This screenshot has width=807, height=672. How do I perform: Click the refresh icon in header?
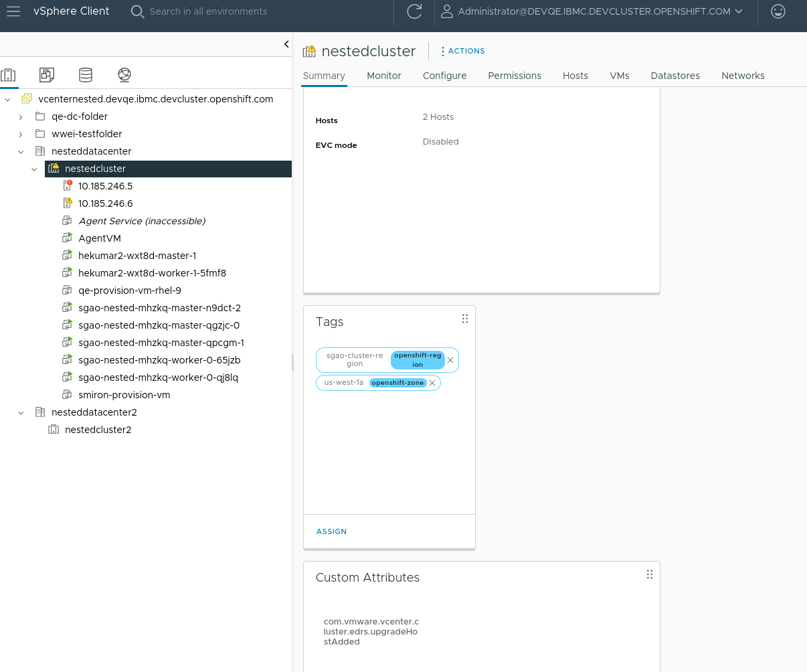[414, 11]
